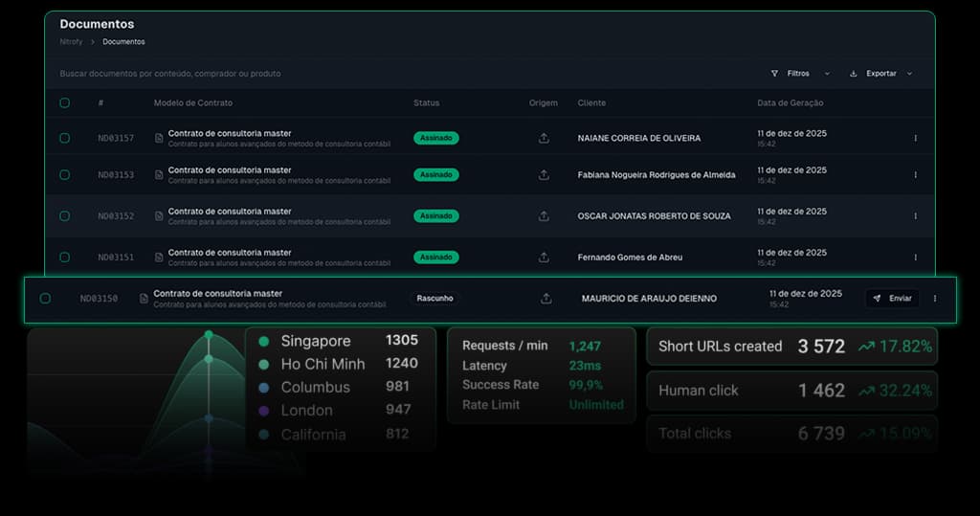The height and width of the screenshot is (516, 980).
Task: Click document number ND03153
Action: point(116,175)
